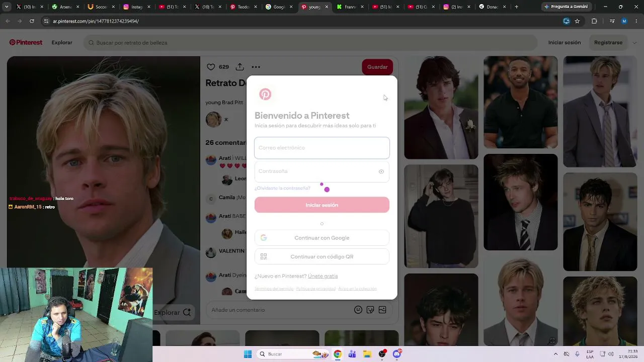The width and height of the screenshot is (644, 362).
Task: Go back using the browser back arrow
Action: tap(8, 21)
